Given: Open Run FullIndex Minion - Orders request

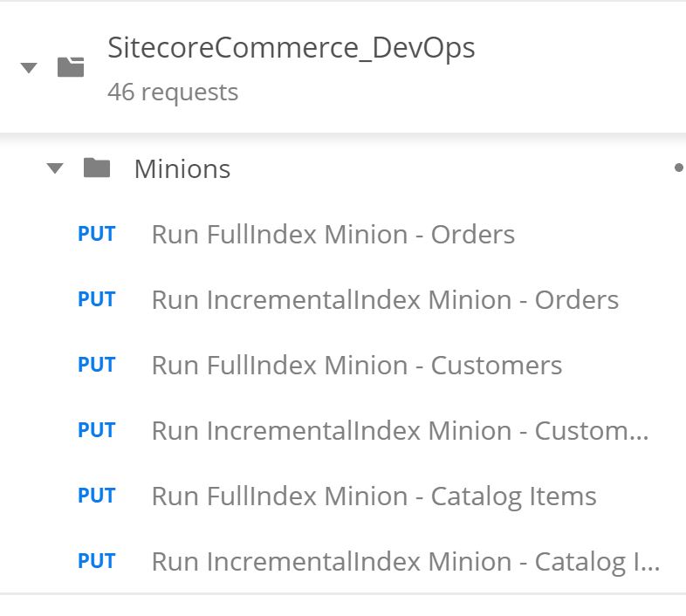Looking at the screenshot, I should 333,235.
